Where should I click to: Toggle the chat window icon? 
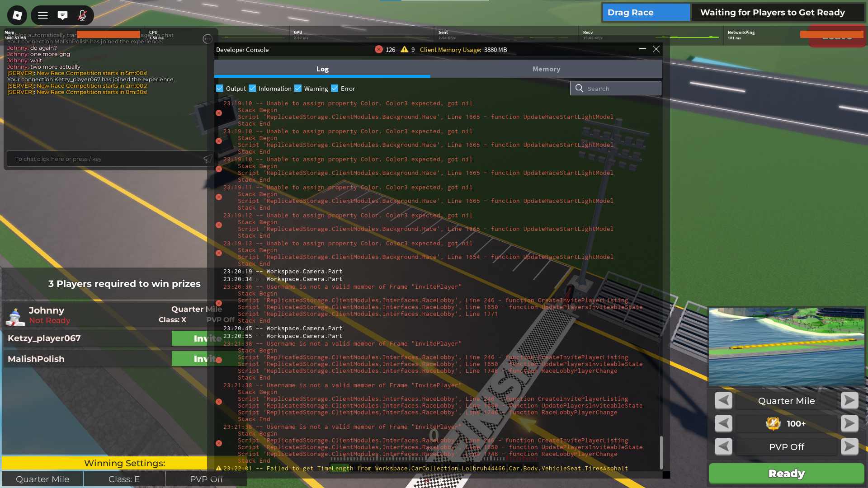point(62,15)
